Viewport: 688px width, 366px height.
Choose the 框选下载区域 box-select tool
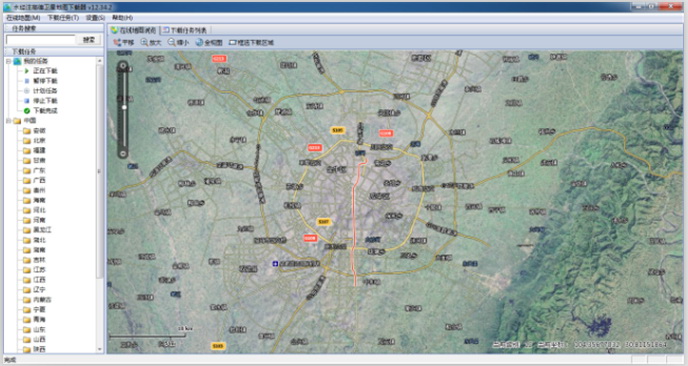click(x=251, y=43)
